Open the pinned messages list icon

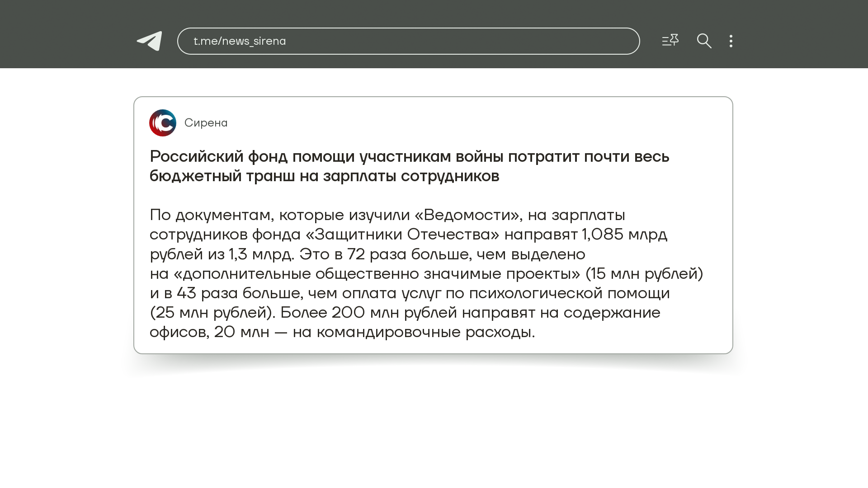pos(670,41)
